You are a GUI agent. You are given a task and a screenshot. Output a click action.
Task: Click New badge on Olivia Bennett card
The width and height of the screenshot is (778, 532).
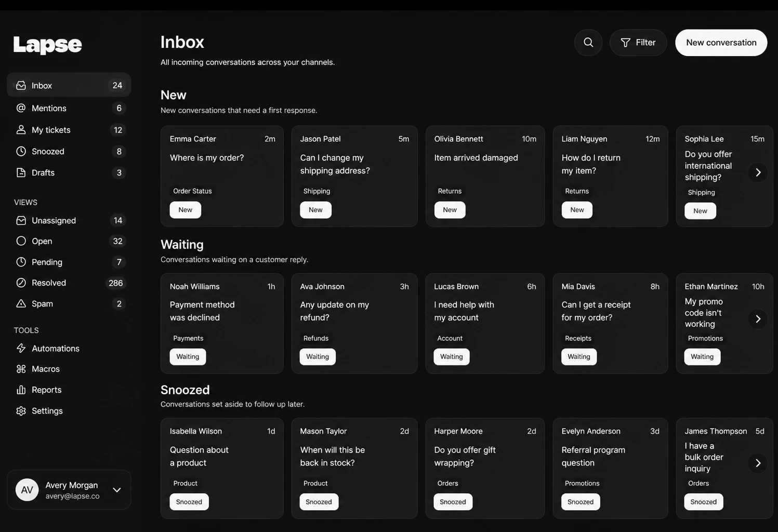tap(450, 210)
